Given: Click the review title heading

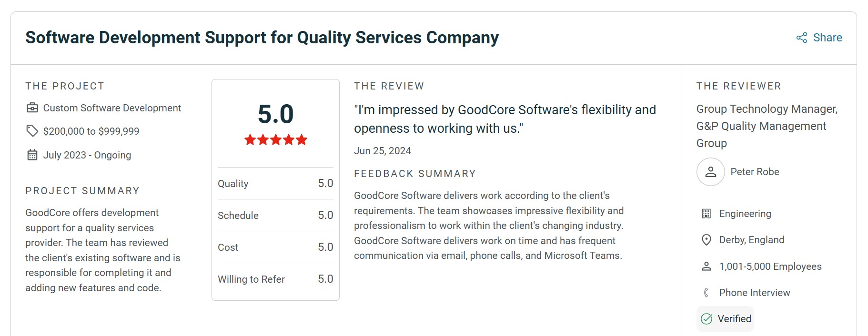Looking at the screenshot, I should [x=262, y=38].
